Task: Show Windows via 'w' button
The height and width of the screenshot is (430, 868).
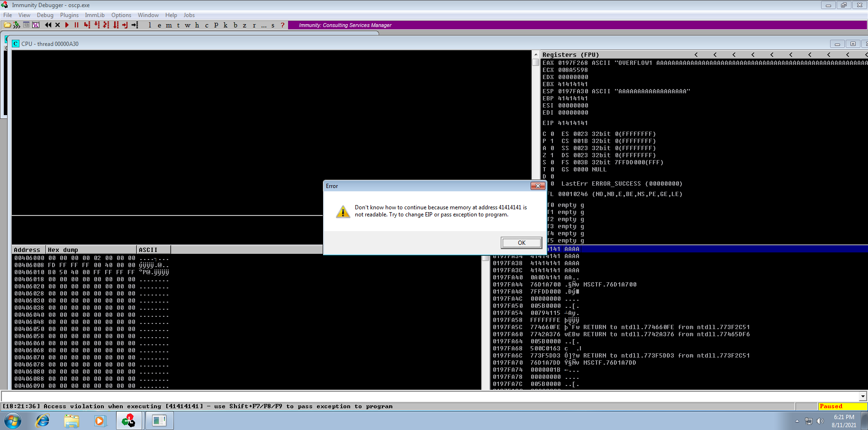Action: (188, 25)
